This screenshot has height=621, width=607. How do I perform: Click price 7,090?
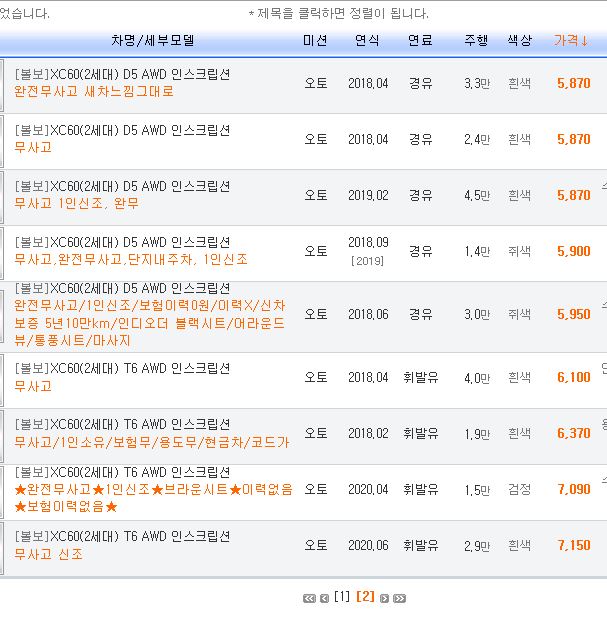(x=574, y=490)
